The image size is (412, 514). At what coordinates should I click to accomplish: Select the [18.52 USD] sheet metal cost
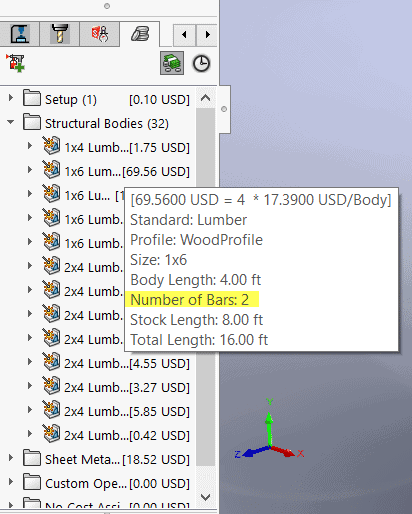coord(156,460)
